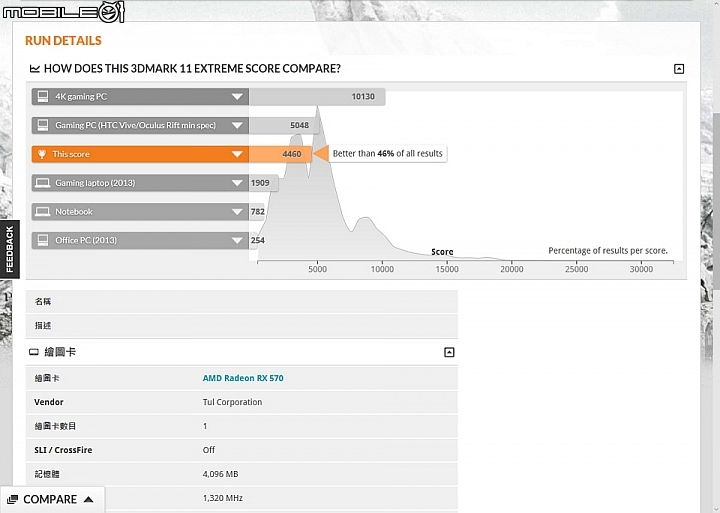Click the Gaming laptop (2013) laptop icon
Screen dimensions: 720x513
[x=43, y=183]
